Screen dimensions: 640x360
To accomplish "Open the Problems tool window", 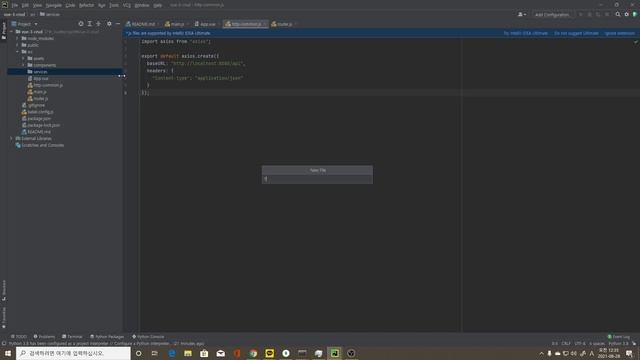I will point(44,337).
